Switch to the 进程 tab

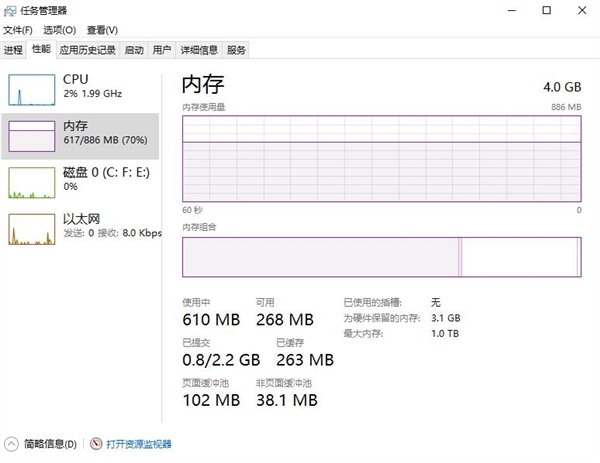(x=13, y=49)
